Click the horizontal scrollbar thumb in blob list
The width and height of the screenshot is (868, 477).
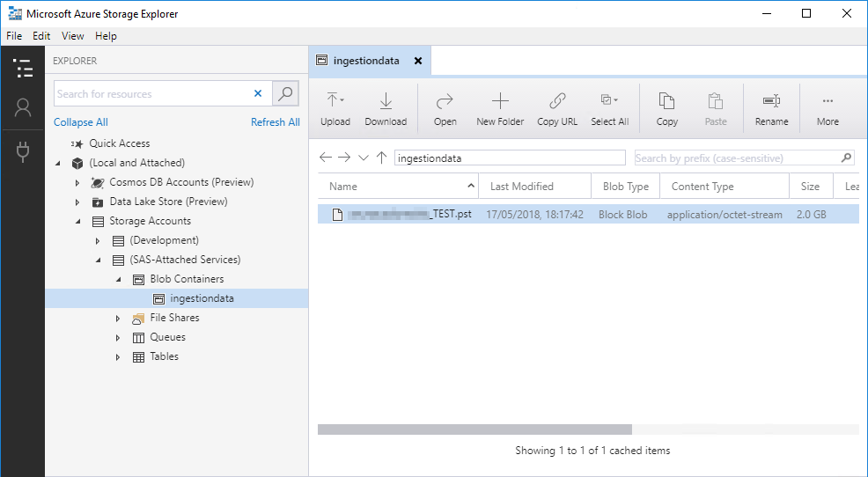tap(475, 429)
